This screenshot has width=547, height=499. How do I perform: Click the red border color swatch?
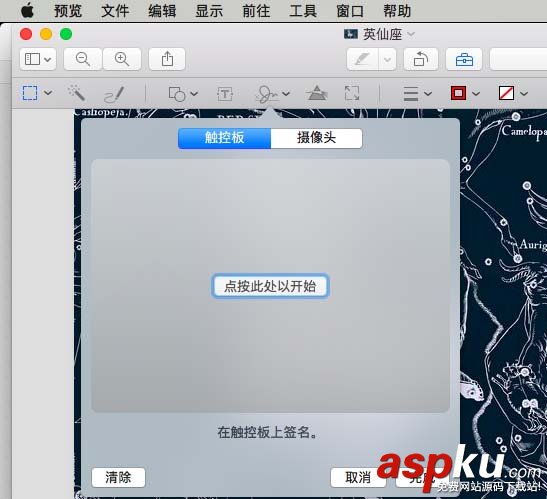458,93
